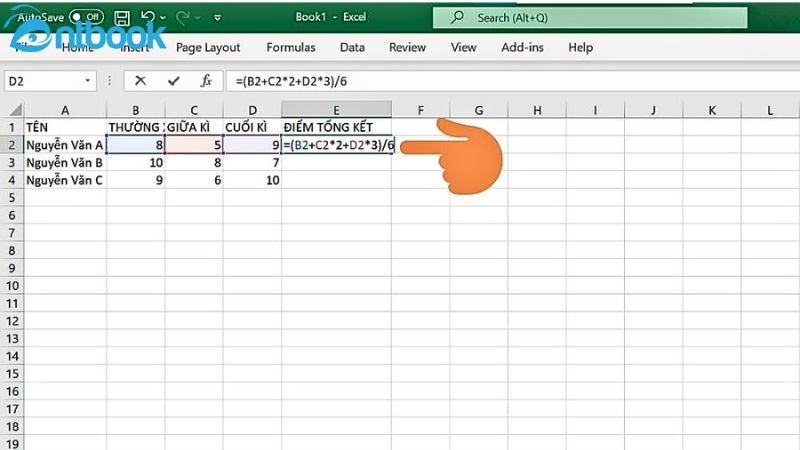800x450 pixels.
Task: Click cell D3 with value 7
Action: (252, 163)
